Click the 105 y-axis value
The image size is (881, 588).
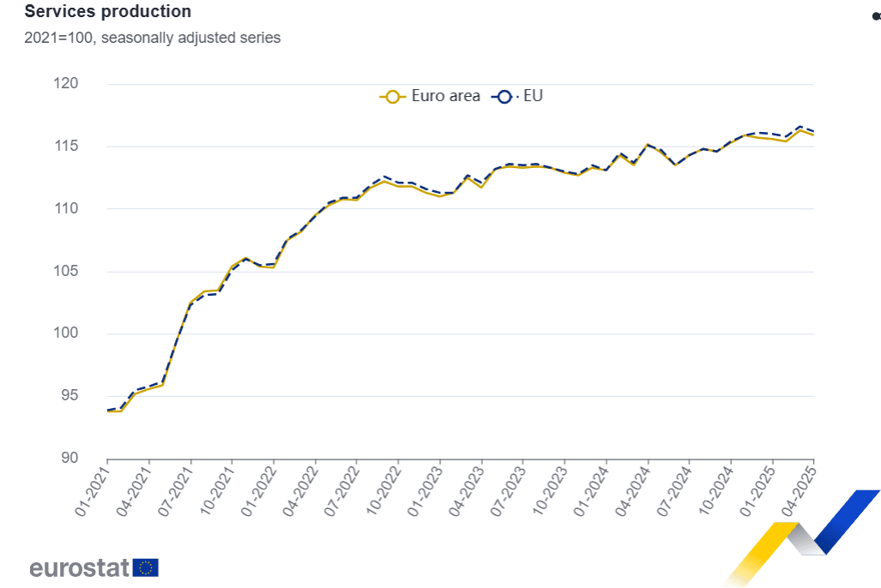(x=90, y=271)
